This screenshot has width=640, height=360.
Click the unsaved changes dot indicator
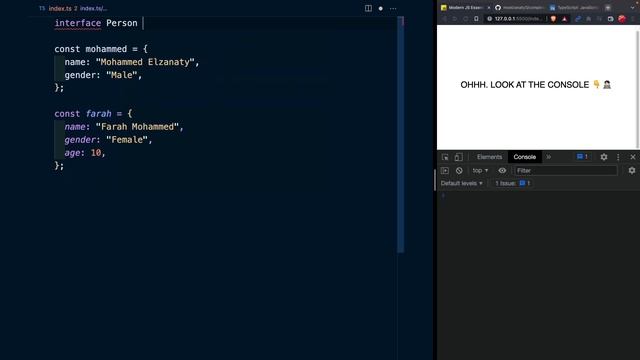pos(381,8)
